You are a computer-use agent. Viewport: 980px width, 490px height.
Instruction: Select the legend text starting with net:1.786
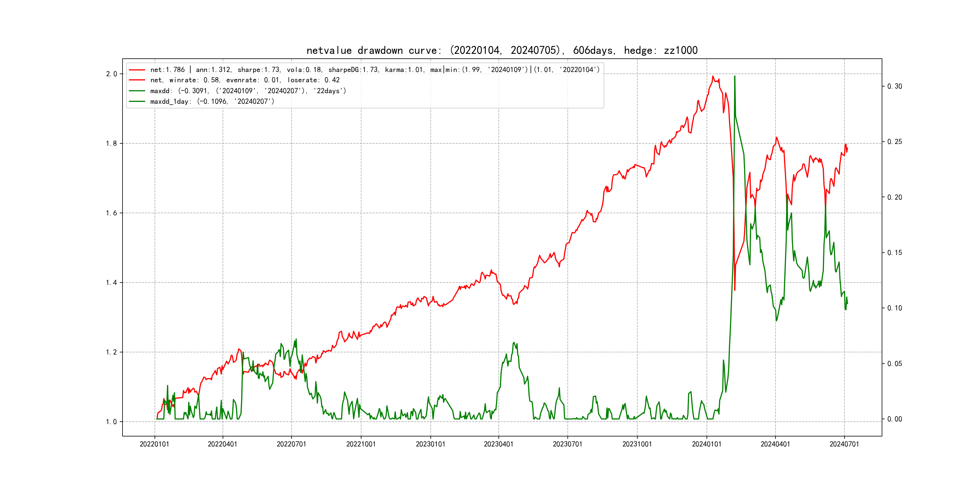375,70
